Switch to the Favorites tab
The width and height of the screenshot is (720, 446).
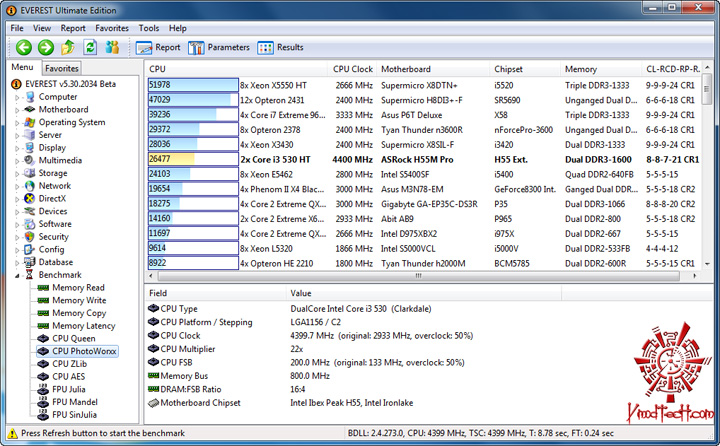(x=62, y=68)
